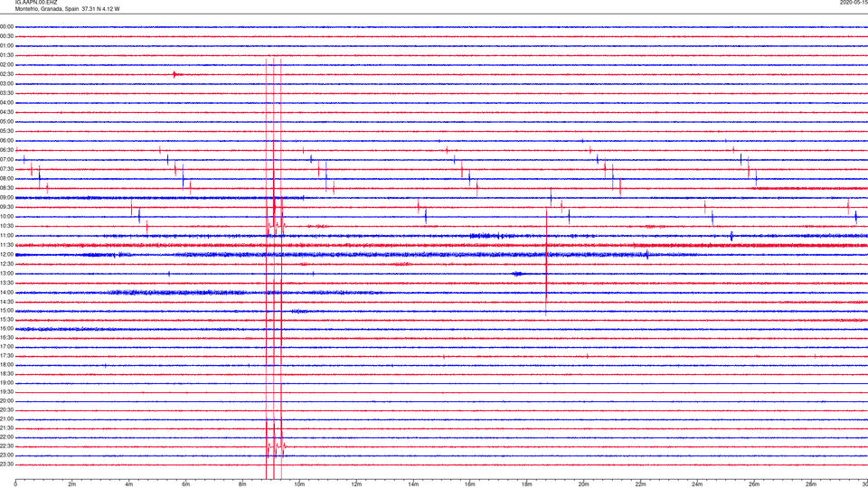Click the '10:00' trace time label
The image size is (868, 488).
point(6,216)
